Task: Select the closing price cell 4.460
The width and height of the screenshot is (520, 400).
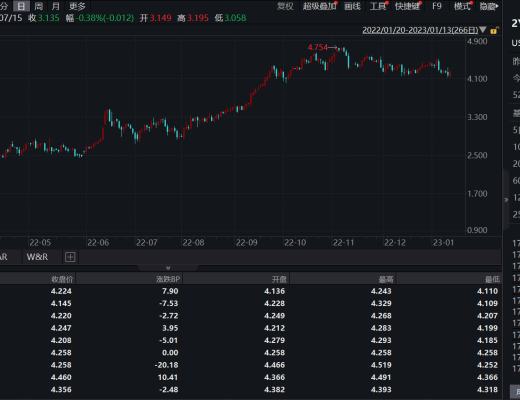Action: [x=61, y=377]
